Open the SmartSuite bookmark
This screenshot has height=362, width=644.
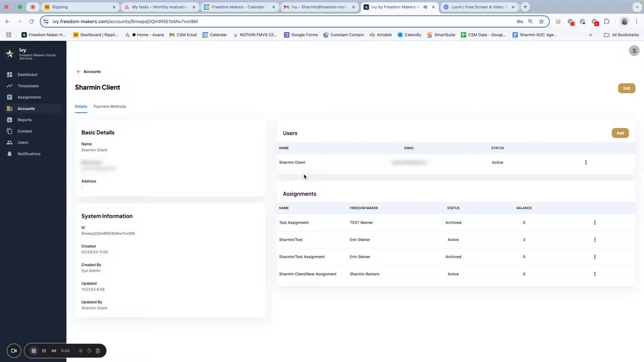(441, 35)
